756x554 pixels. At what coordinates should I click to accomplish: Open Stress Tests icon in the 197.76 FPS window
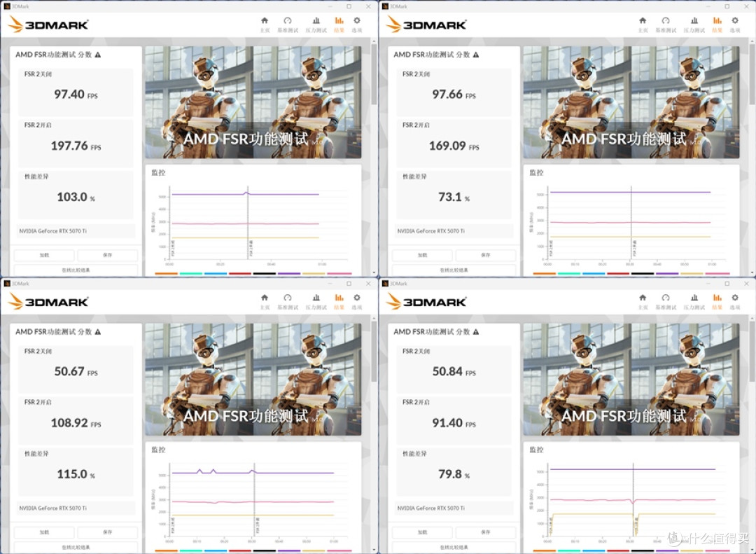316,24
